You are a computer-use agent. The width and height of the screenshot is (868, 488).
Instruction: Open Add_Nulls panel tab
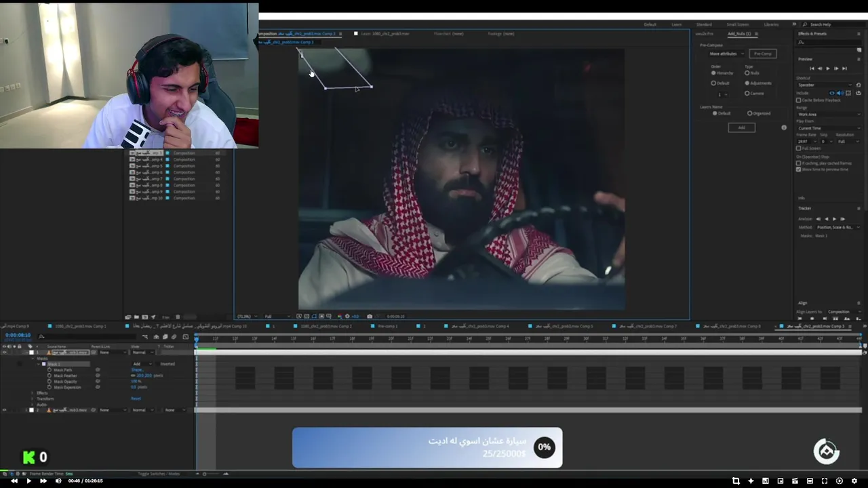[x=739, y=34]
